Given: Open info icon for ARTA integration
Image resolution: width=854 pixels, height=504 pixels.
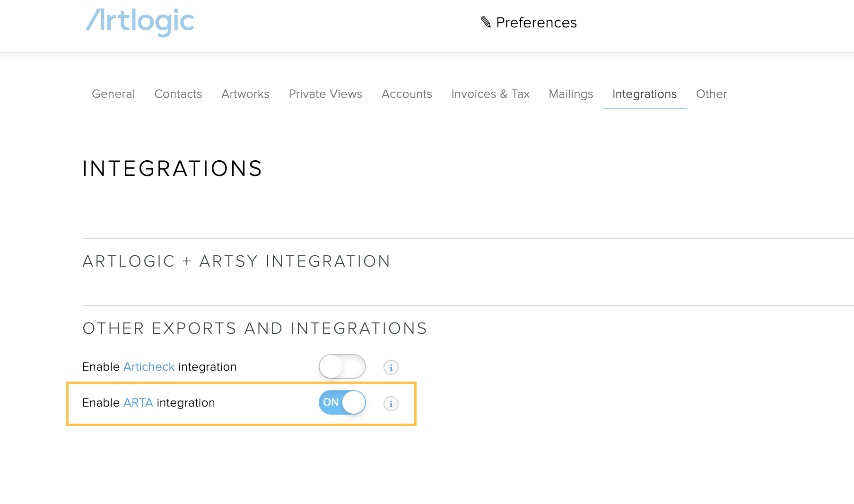Looking at the screenshot, I should click(x=391, y=404).
